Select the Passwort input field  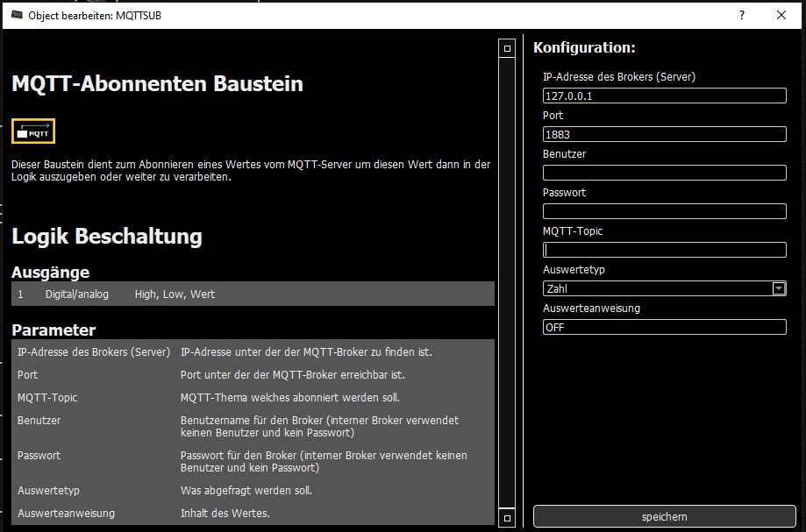664,211
